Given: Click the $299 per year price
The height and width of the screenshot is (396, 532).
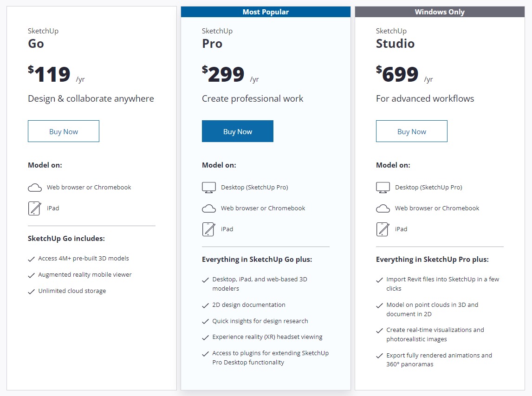Looking at the screenshot, I should click(x=230, y=75).
